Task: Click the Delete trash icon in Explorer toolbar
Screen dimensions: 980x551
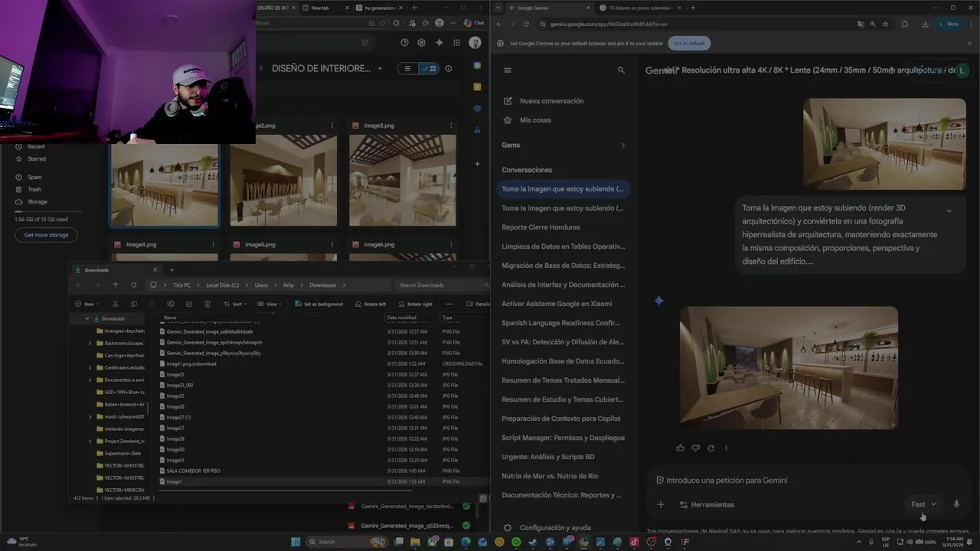Action: pyautogui.click(x=207, y=304)
